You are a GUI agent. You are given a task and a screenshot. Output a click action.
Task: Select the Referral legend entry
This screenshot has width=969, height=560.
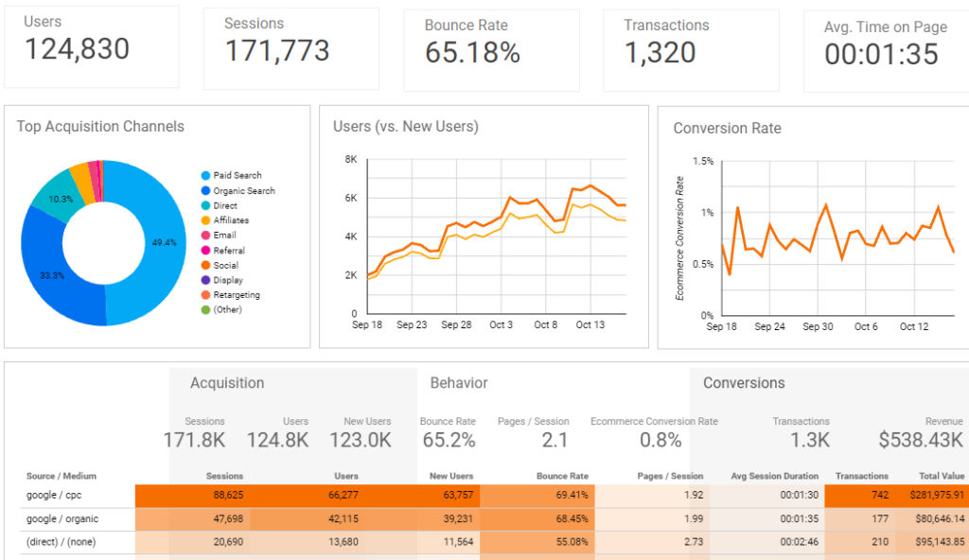click(223, 251)
